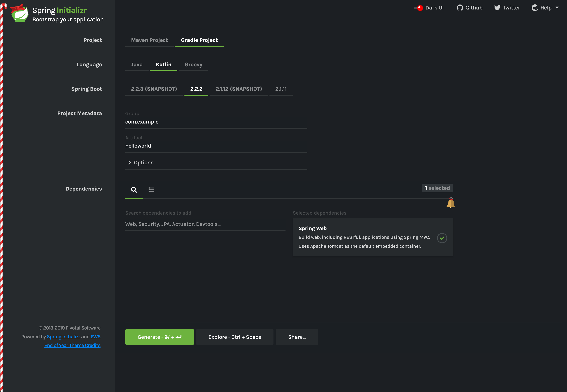567x392 pixels.
Task: Click the Github octocat icon
Action: click(x=460, y=8)
